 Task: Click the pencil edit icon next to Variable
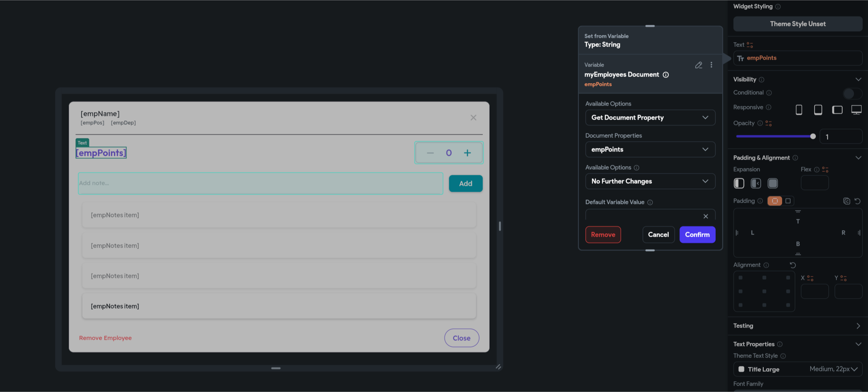pos(699,65)
